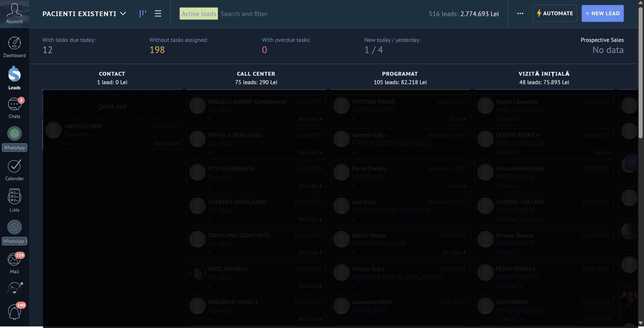Open the analytics graph icon in sidebar
The image size is (644, 328).
(15, 288)
